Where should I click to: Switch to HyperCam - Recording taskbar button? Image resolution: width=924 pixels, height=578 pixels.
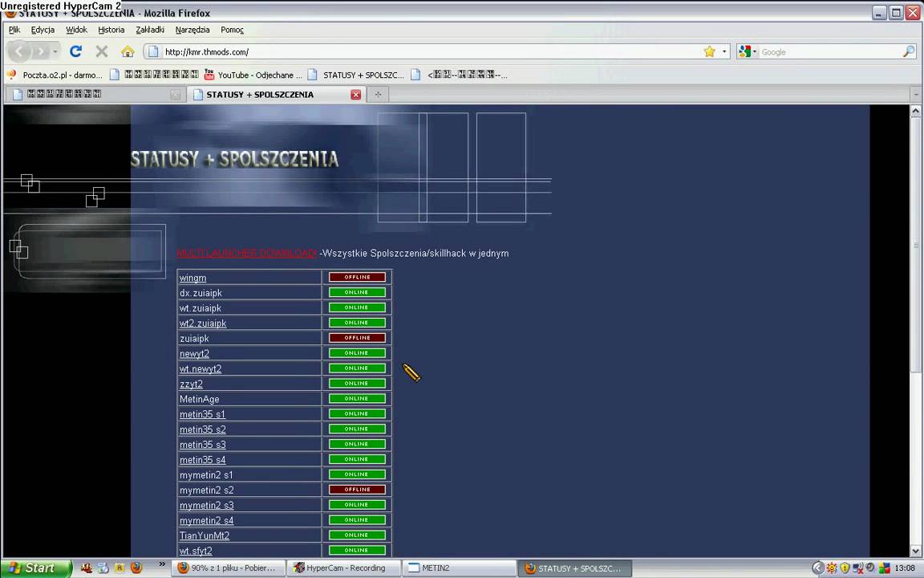(343, 568)
